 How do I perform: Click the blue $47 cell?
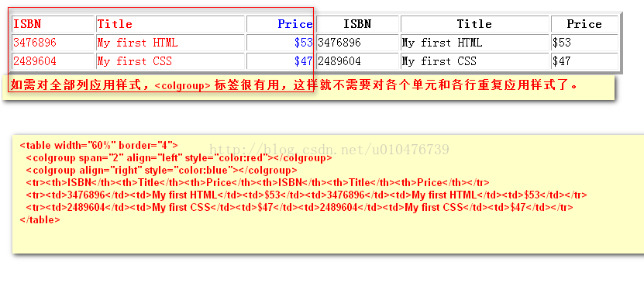click(x=280, y=61)
